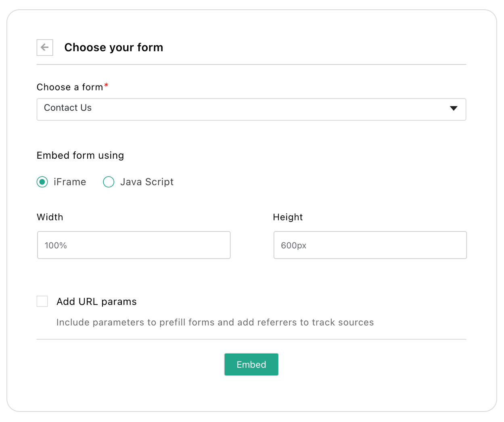Viewport: 504px width, 422px height.
Task: Click the red required asterisk
Action: [106, 85]
